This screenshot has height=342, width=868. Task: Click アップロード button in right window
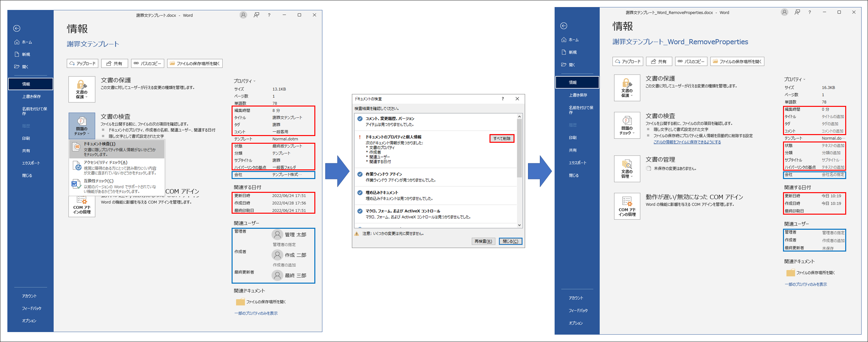point(628,62)
